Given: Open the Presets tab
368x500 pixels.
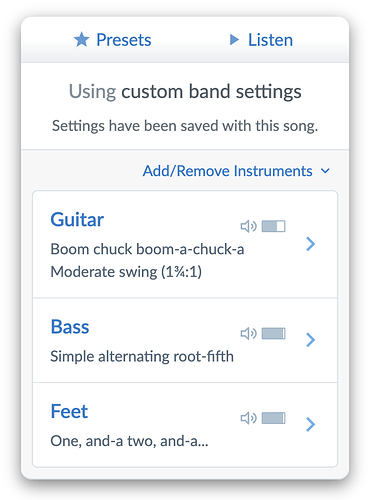Looking at the screenshot, I should (x=112, y=40).
